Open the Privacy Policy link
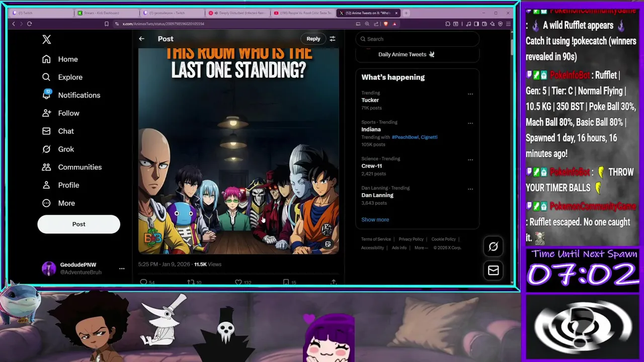644x362 pixels. (411, 239)
